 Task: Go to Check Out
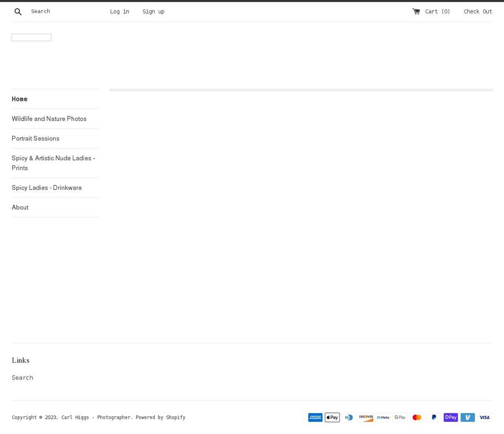pyautogui.click(x=478, y=12)
